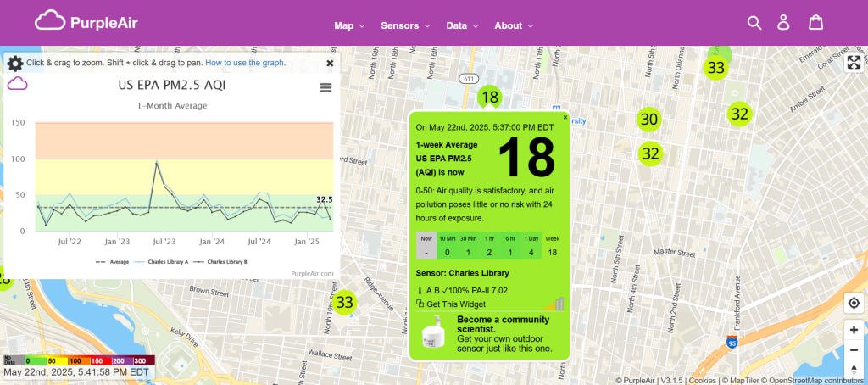Screen dimensions: 868x385
Task: Select the Now averaging cell
Action: click(426, 245)
